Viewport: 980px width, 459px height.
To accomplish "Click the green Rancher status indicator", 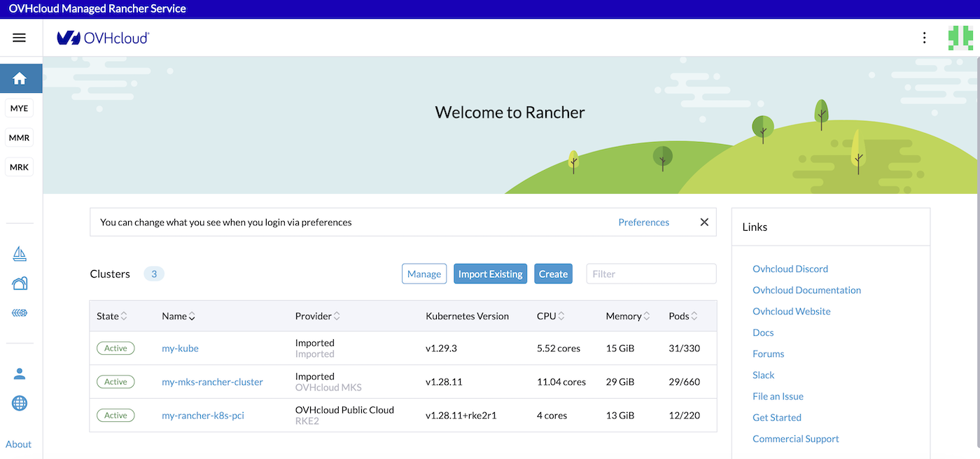I will pos(960,37).
